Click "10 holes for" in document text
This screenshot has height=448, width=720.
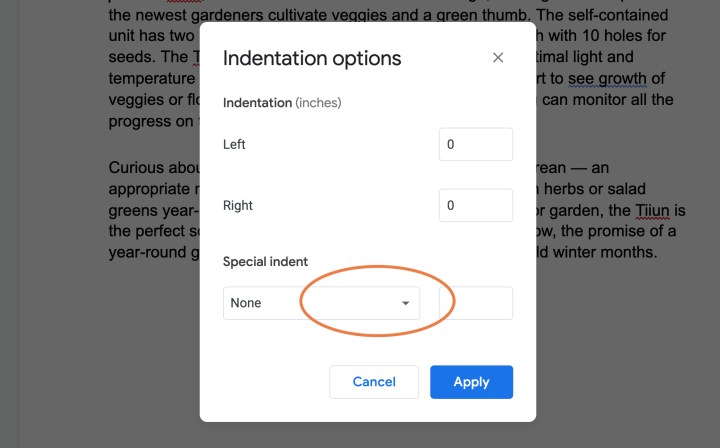point(612,36)
